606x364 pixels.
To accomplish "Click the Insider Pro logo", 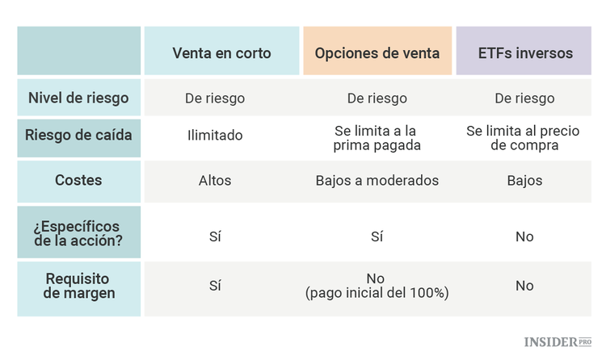I will 558,342.
